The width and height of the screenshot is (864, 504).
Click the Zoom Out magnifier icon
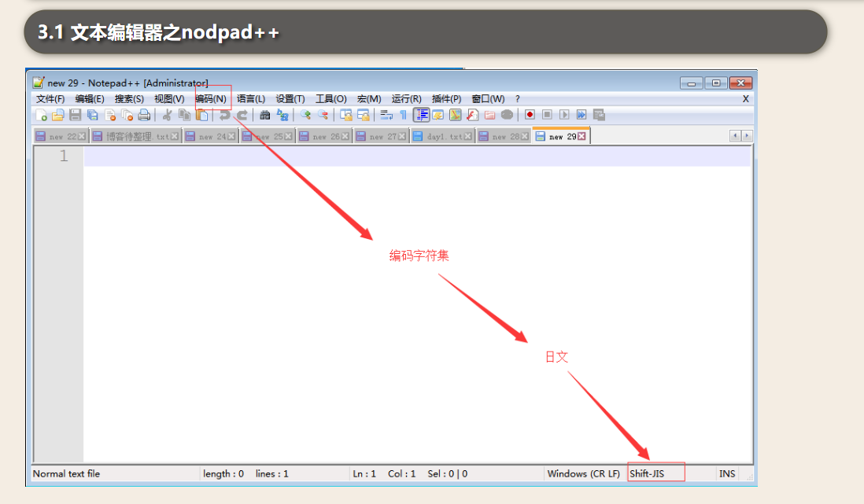pos(323,115)
